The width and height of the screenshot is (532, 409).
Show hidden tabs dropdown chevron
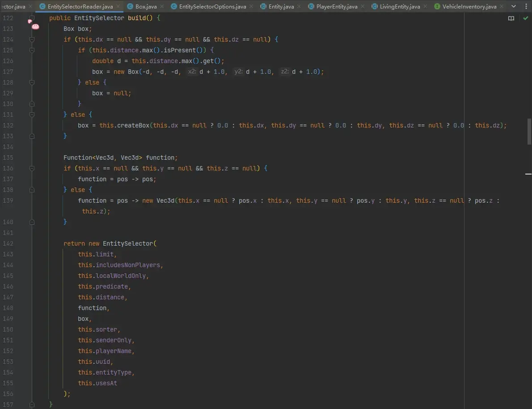[514, 6]
